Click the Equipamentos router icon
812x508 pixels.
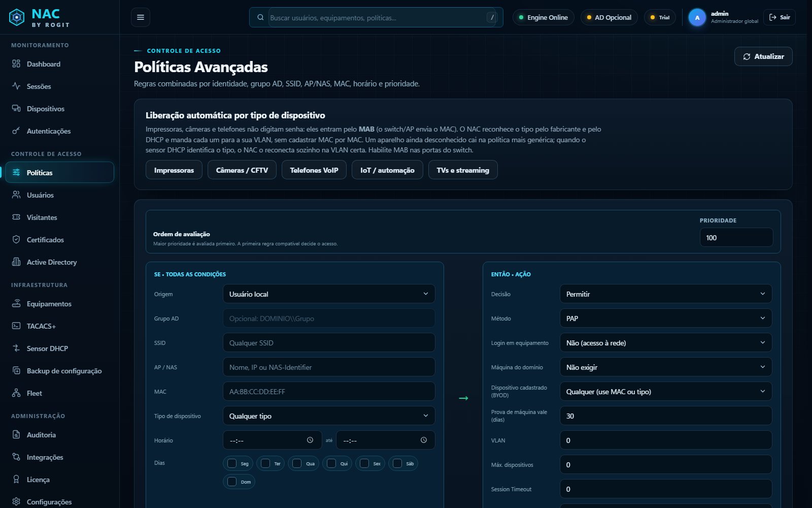click(x=16, y=304)
